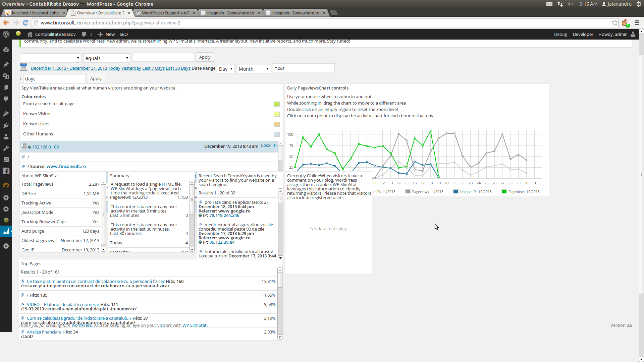The height and width of the screenshot is (362, 644).
Task: Open the comments bubble in admin bar
Action: tap(84, 34)
